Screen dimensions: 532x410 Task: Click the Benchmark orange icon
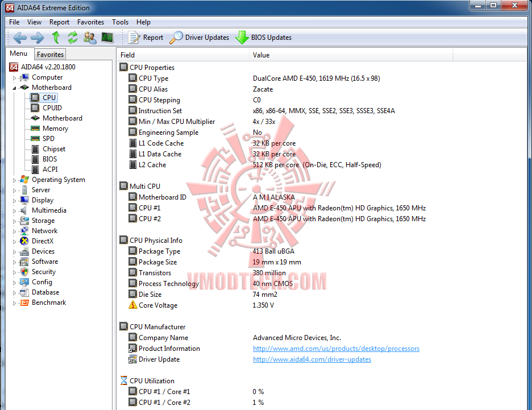24,303
